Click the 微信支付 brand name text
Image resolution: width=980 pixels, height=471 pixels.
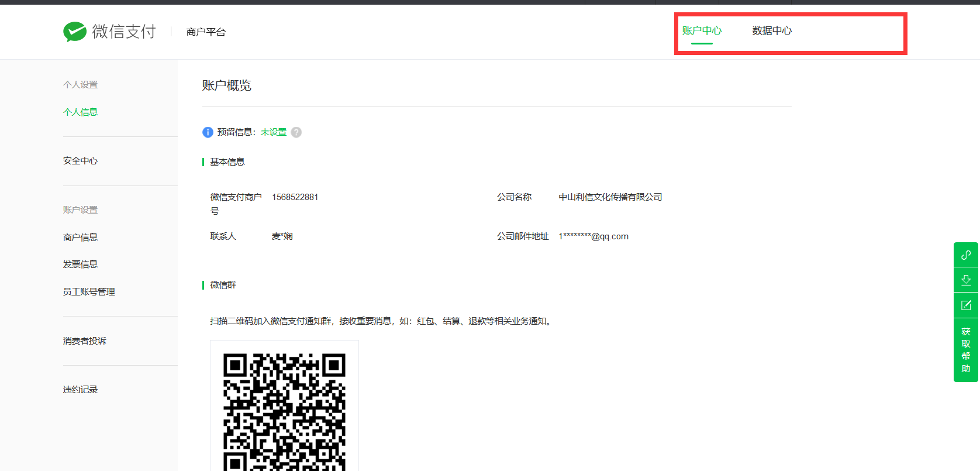[x=124, y=32]
